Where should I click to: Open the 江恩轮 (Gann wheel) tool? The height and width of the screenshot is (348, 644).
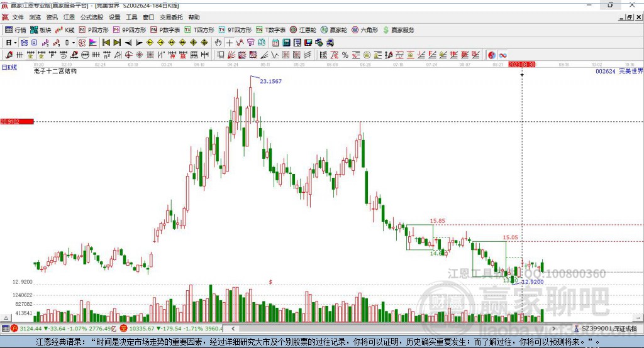click(x=303, y=30)
